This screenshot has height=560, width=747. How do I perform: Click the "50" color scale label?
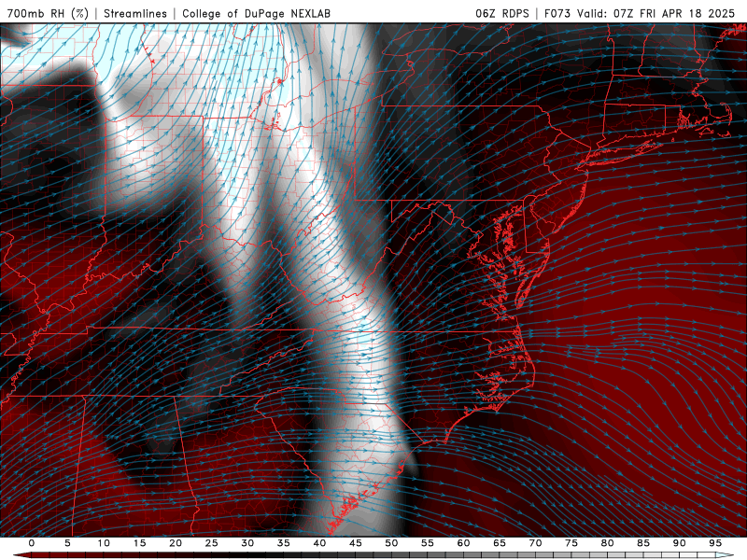click(x=391, y=543)
